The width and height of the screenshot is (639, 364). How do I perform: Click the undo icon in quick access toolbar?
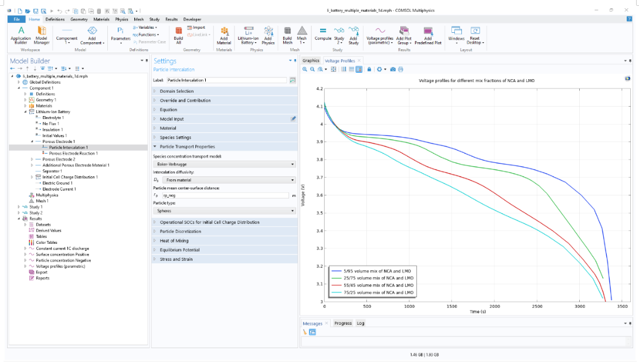click(x=59, y=11)
